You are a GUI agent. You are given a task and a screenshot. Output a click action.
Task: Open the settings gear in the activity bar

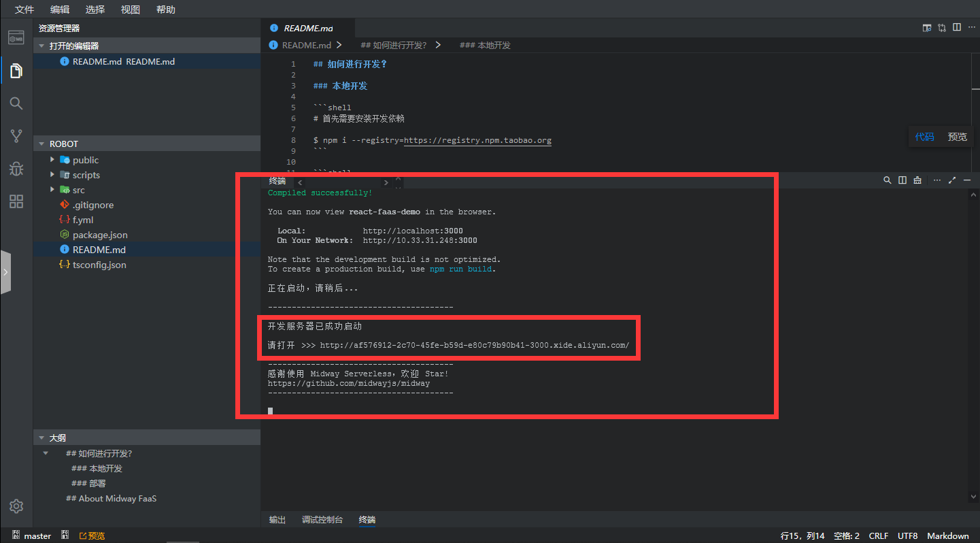tap(16, 506)
